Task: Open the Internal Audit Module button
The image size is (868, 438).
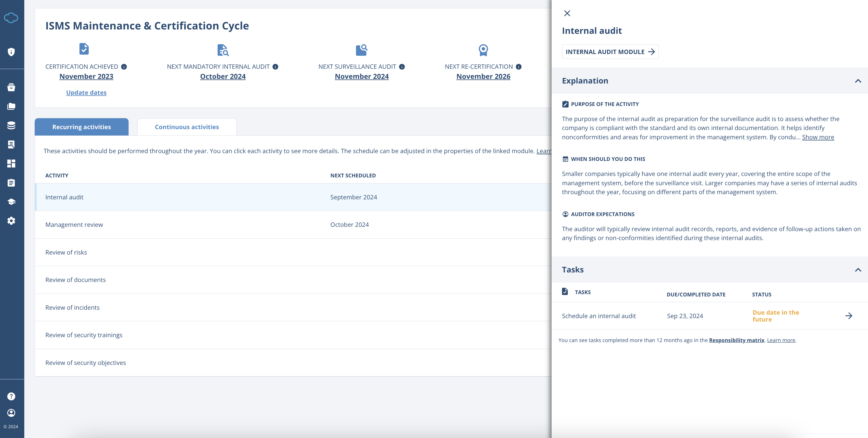Action: click(610, 51)
